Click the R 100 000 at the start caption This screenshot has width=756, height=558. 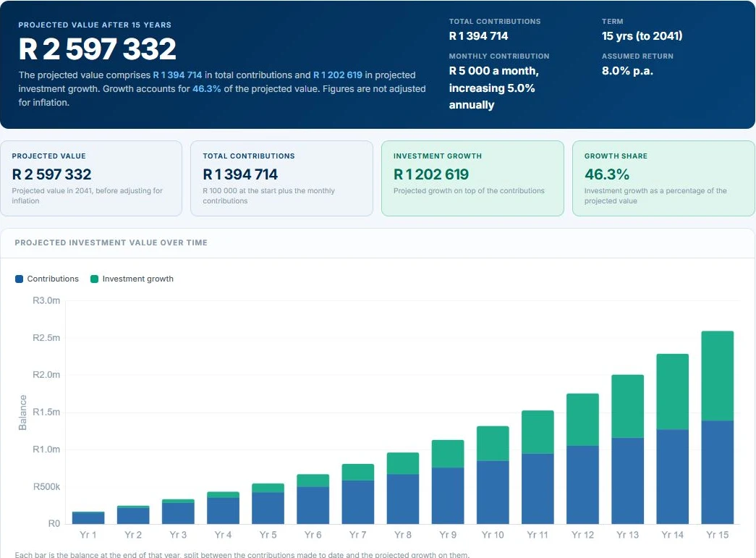click(x=268, y=196)
